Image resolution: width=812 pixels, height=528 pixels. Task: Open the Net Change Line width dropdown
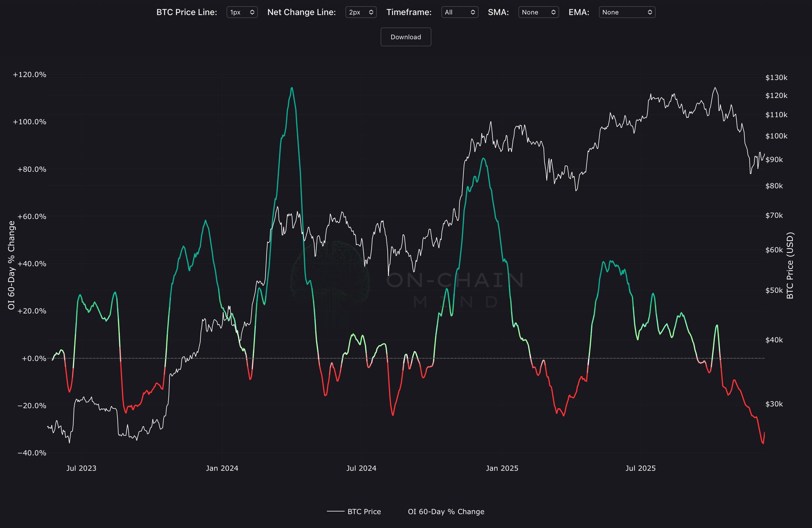click(x=361, y=12)
